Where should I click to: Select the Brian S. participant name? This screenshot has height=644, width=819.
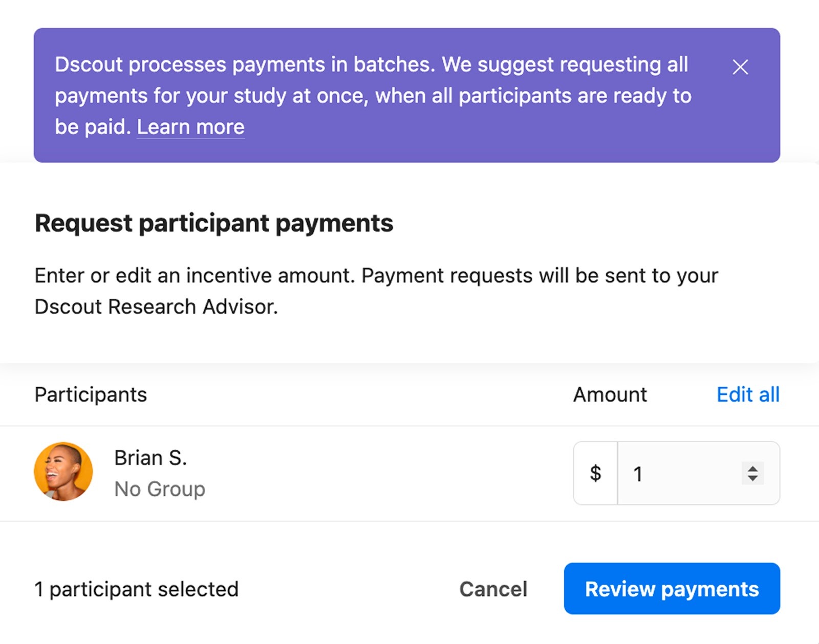click(x=150, y=458)
